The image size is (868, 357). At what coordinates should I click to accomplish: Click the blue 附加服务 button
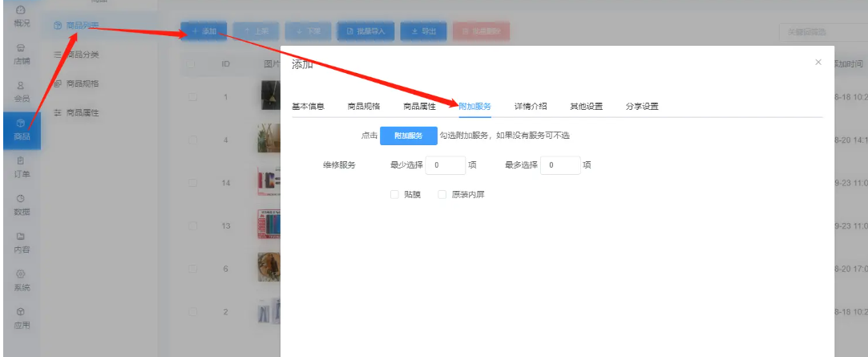coord(409,136)
